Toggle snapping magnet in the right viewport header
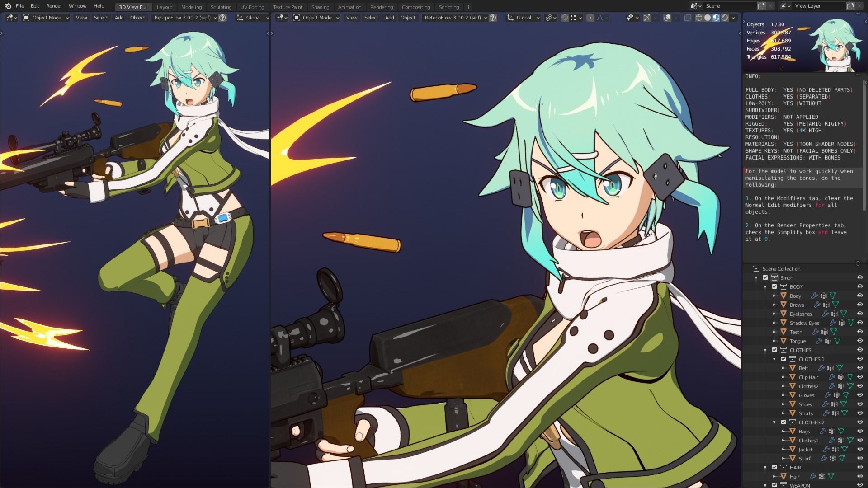Screen dimensions: 868x488 565,18
